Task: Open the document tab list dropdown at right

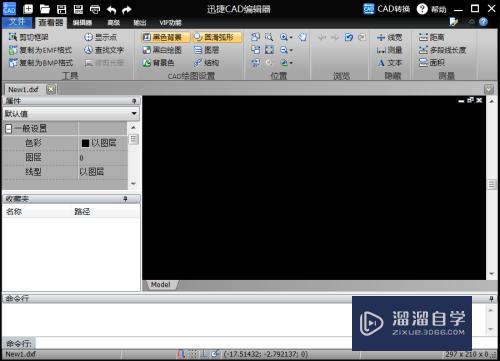Action: point(489,89)
